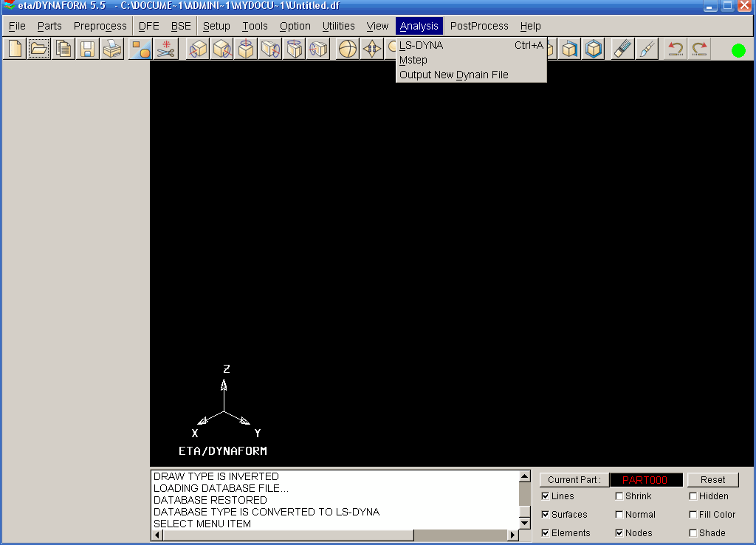Click the Save floppy disk icon

(87, 49)
